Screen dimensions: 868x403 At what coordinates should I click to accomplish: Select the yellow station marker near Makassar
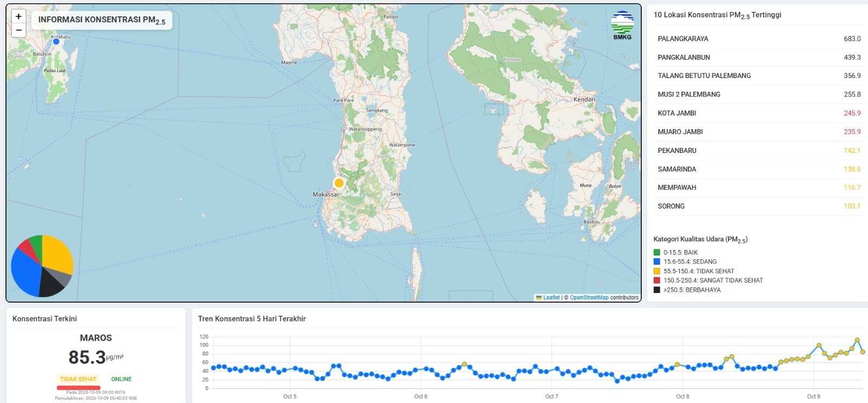pos(339,183)
